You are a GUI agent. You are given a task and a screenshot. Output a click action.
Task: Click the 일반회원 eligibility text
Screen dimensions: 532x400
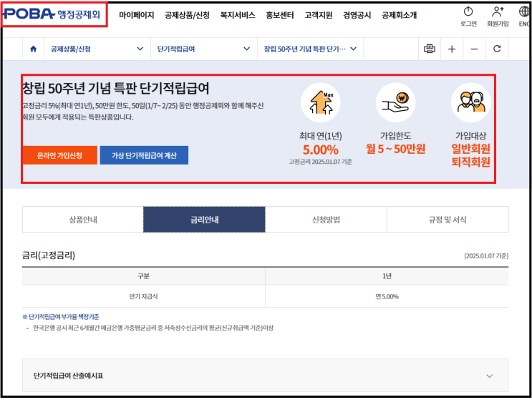[x=471, y=148]
